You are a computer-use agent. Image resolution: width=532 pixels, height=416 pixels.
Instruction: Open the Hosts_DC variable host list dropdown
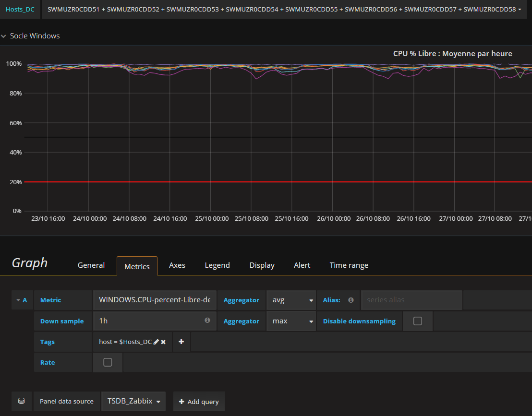(284, 9)
